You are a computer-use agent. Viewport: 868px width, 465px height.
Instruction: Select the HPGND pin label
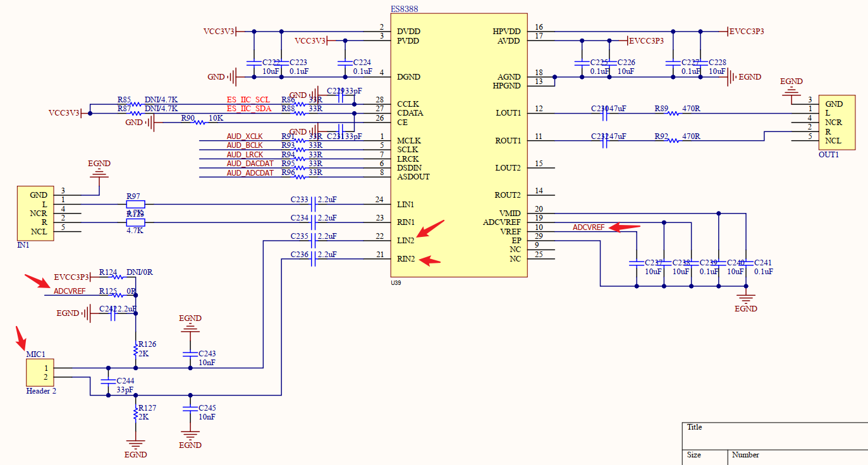click(x=506, y=86)
